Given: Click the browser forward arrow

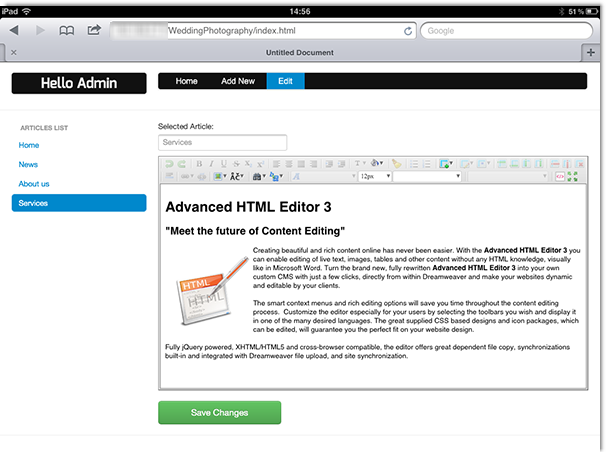Looking at the screenshot, I should pyautogui.click(x=40, y=30).
